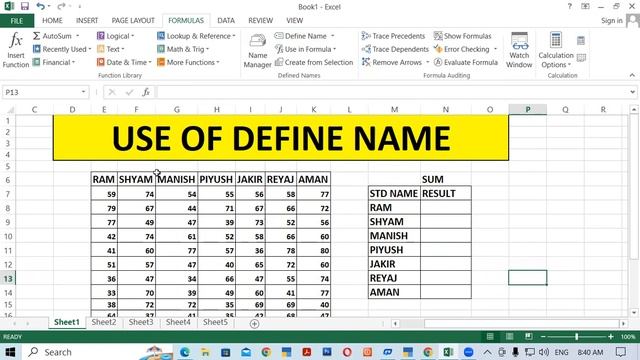Click the formula bar input field
The height and width of the screenshot is (360, 640).
[392, 92]
